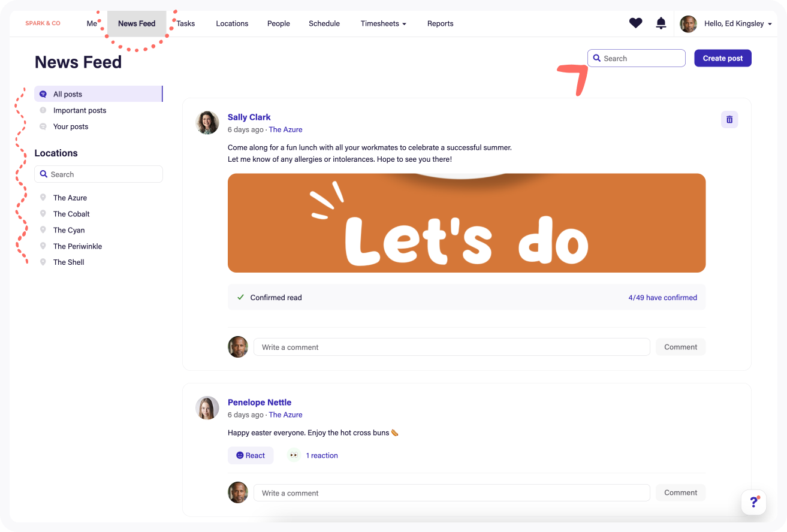Image resolution: width=787 pixels, height=532 pixels.
Task: Click the magnifier icon in Locations search
Action: pyautogui.click(x=43, y=174)
